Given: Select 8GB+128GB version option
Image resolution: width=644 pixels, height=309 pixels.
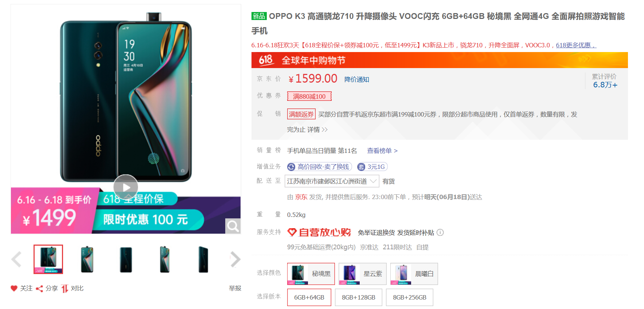Looking at the screenshot, I should (359, 297).
